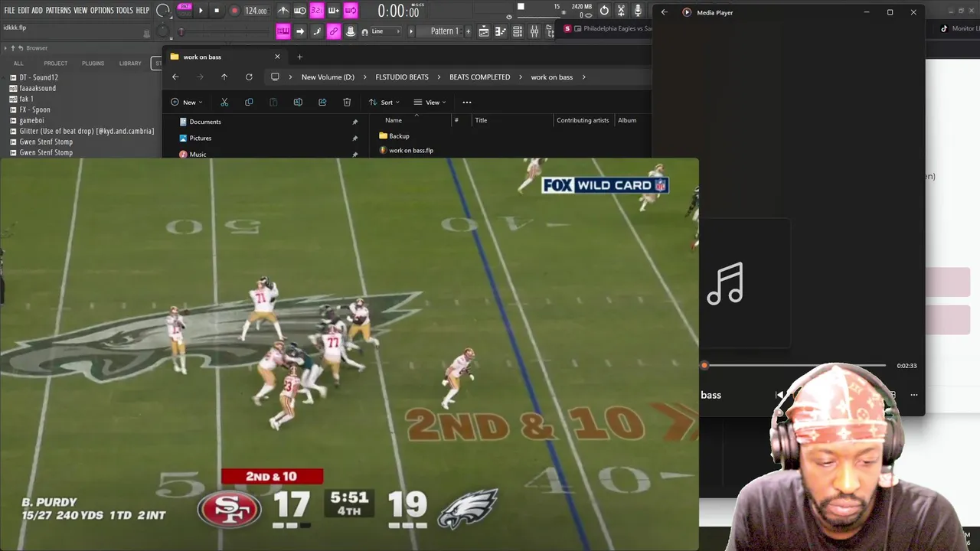Click the Rename icon in Explorer toolbar
980x551 pixels.
(x=298, y=103)
